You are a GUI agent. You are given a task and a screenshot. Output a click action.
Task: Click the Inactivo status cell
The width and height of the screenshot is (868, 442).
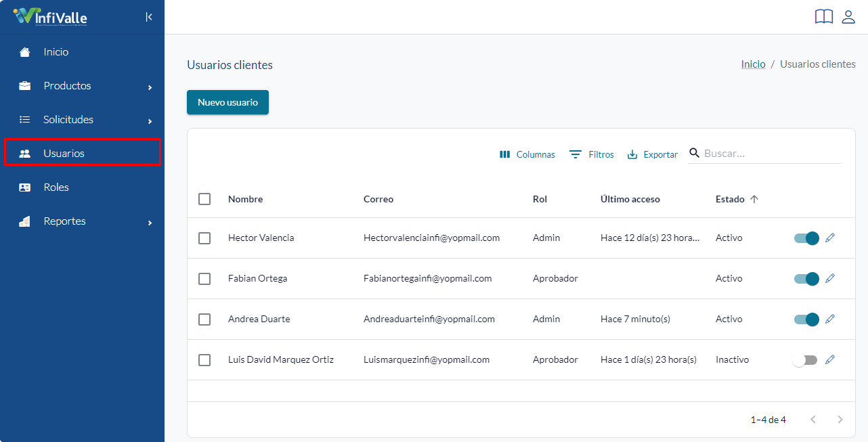tap(732, 359)
